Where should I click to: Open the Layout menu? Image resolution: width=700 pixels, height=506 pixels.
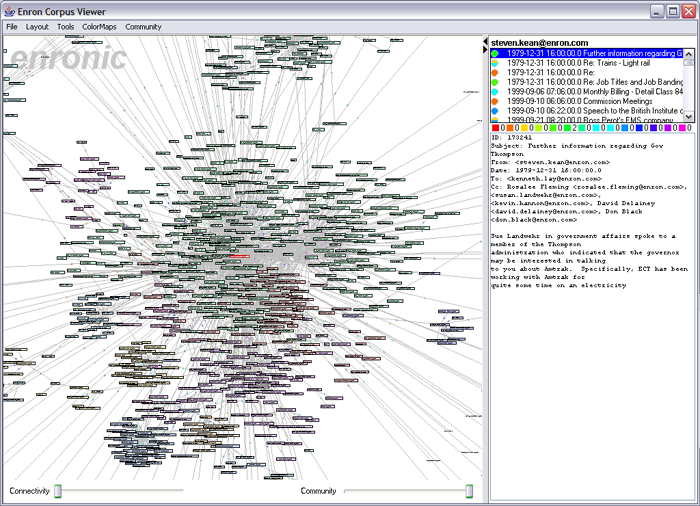pyautogui.click(x=37, y=27)
